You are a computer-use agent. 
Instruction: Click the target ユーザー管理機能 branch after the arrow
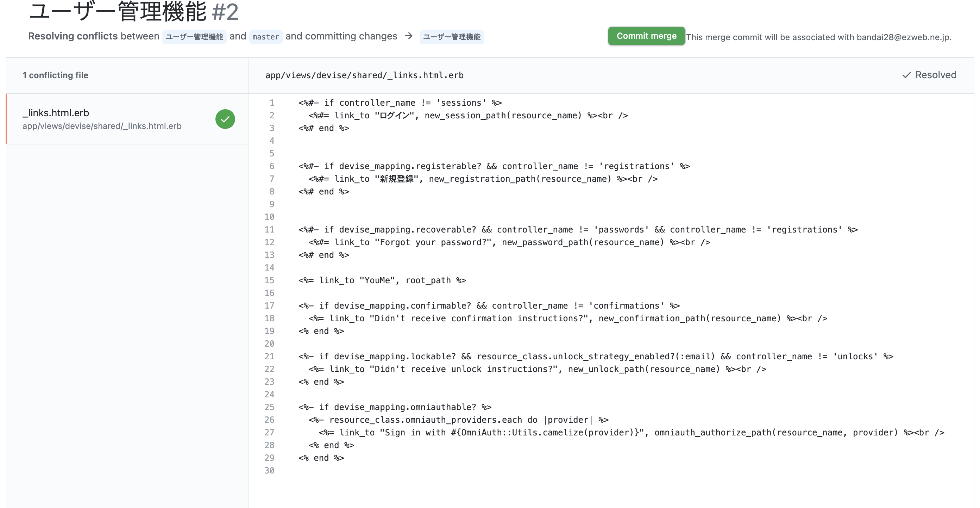(x=452, y=37)
